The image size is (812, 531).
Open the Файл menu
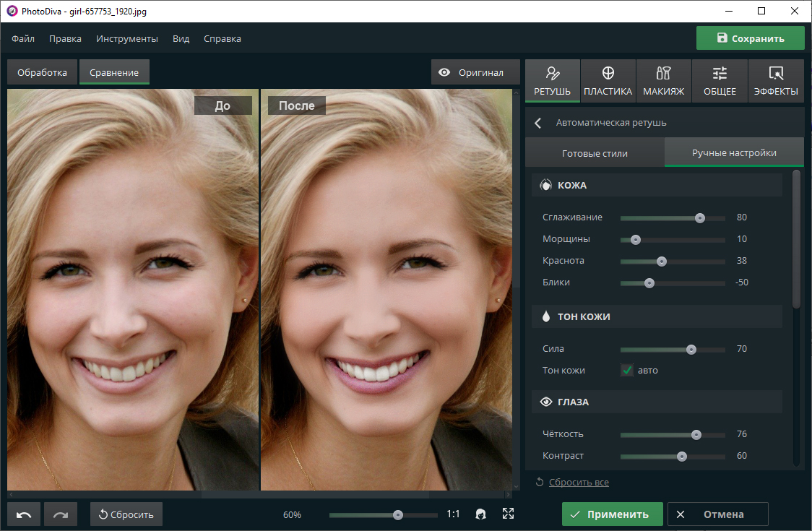23,39
